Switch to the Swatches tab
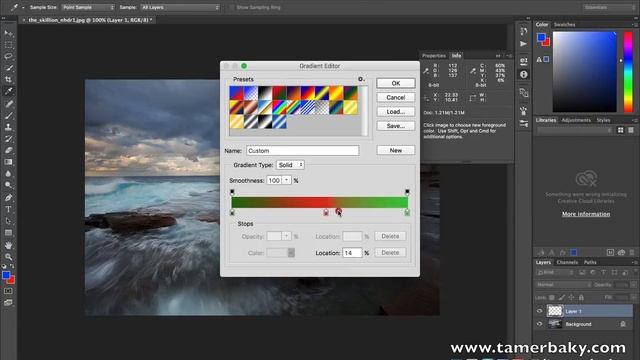 click(564, 25)
